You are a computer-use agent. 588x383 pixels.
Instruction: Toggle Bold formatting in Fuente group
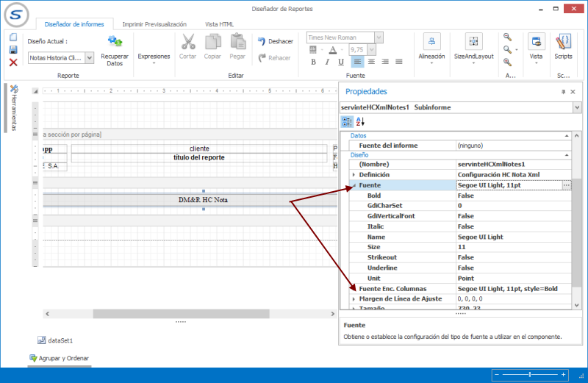point(313,62)
